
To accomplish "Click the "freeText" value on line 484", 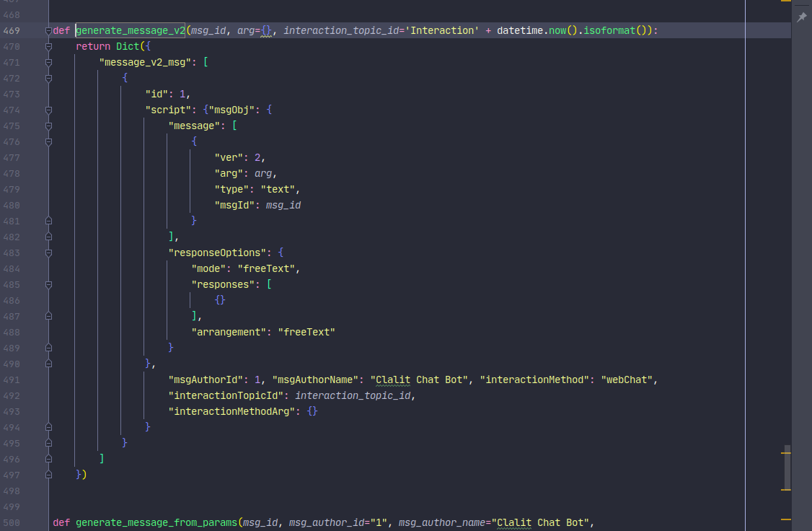I will pyautogui.click(x=266, y=269).
